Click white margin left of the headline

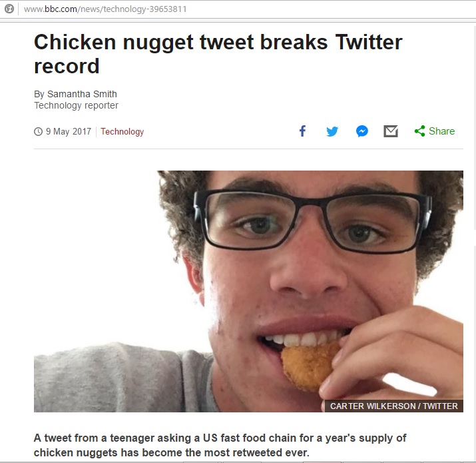[17, 54]
